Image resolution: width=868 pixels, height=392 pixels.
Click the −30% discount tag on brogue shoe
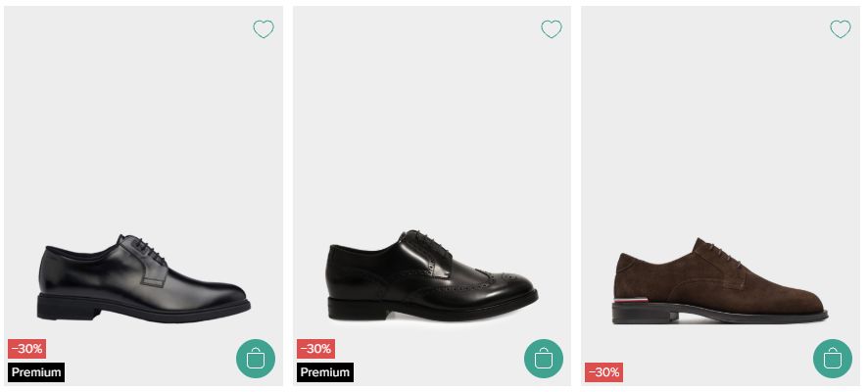[315, 349]
